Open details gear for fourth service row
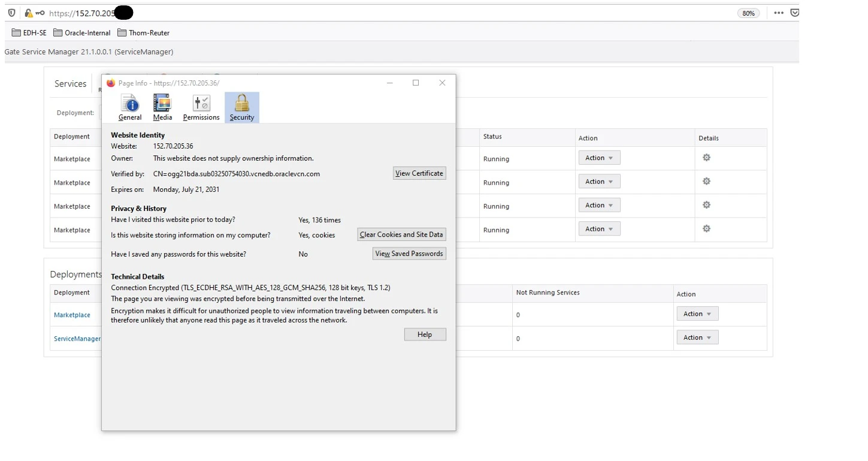This screenshot has width=868, height=461. (x=706, y=228)
